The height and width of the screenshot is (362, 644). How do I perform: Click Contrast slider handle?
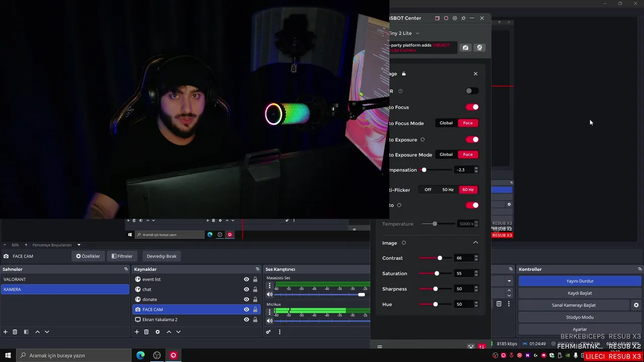pyautogui.click(x=440, y=258)
